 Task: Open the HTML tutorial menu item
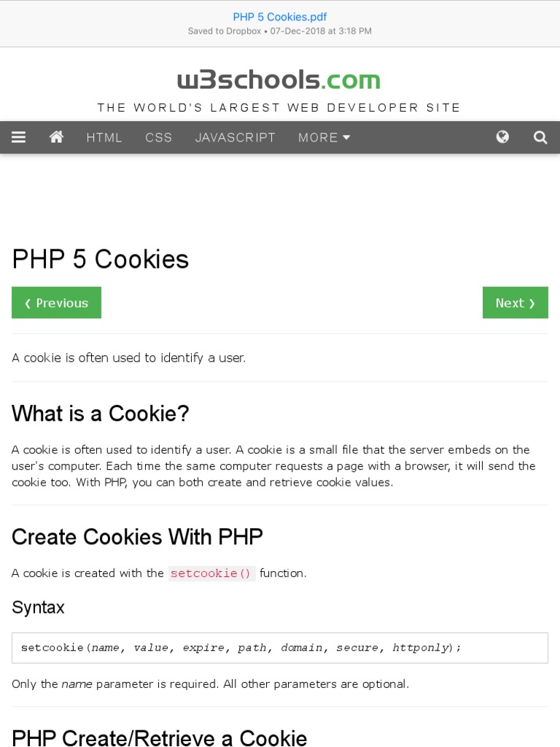pos(104,137)
